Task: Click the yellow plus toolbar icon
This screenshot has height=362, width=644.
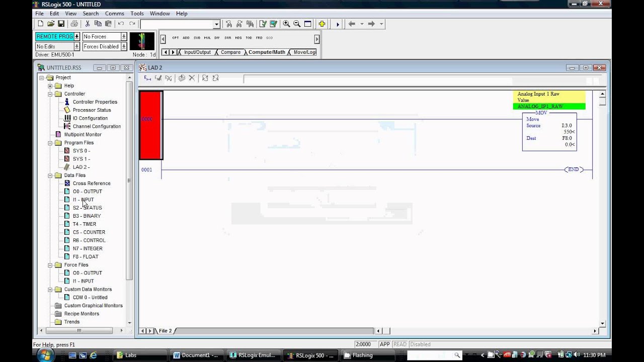Action: click(x=322, y=24)
